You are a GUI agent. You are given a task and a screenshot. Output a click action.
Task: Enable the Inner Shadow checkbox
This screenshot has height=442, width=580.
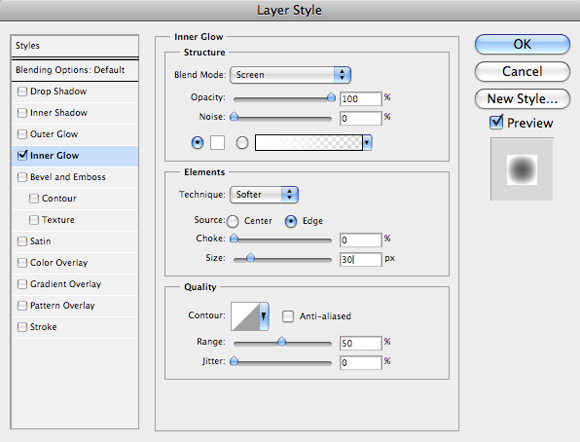(x=22, y=113)
